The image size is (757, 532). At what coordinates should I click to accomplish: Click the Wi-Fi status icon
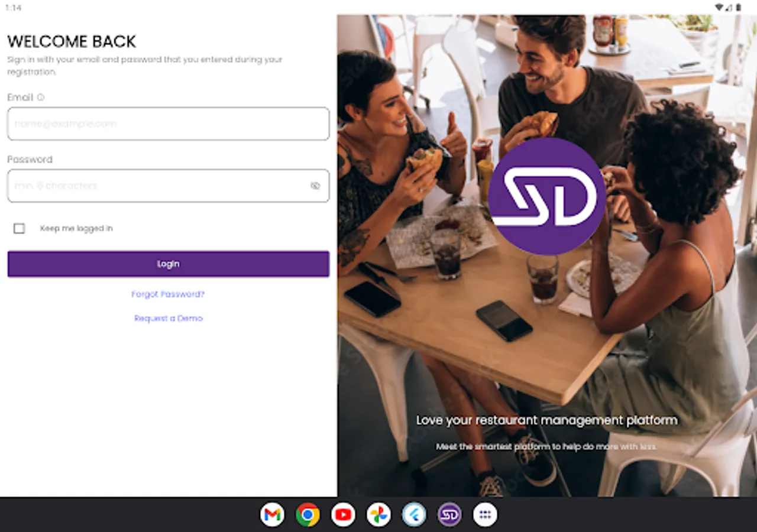coord(719,7)
